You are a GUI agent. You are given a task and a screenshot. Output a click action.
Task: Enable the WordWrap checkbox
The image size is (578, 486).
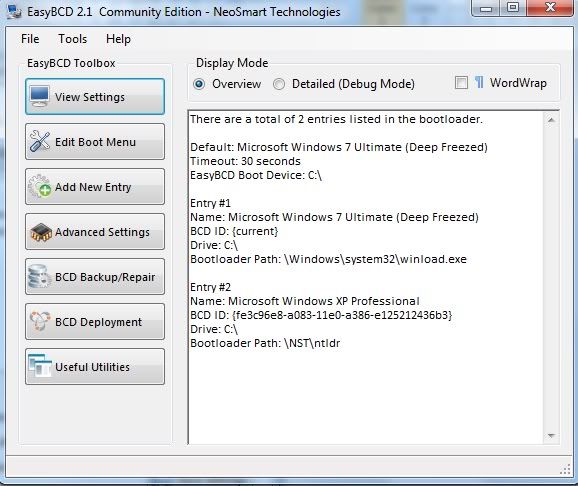(x=461, y=83)
